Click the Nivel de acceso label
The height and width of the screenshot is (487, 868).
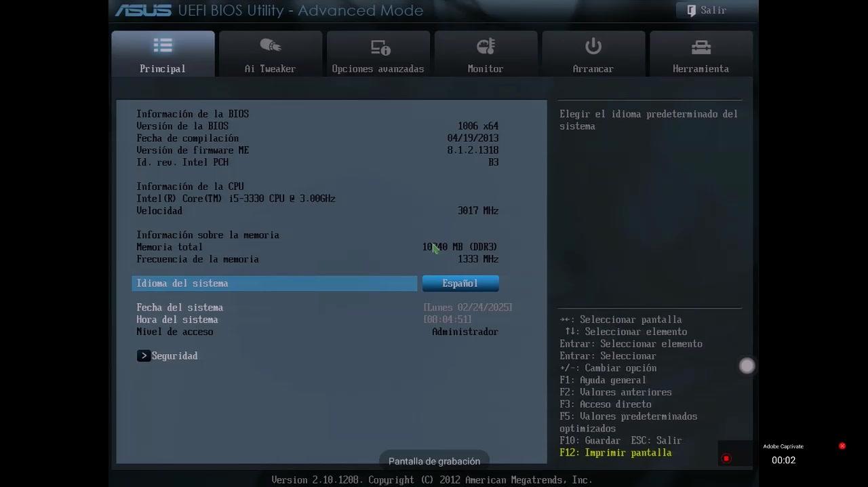point(175,332)
